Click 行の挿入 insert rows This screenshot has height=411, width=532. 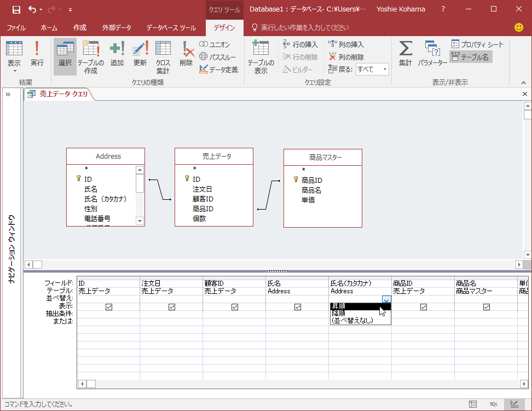click(x=300, y=44)
